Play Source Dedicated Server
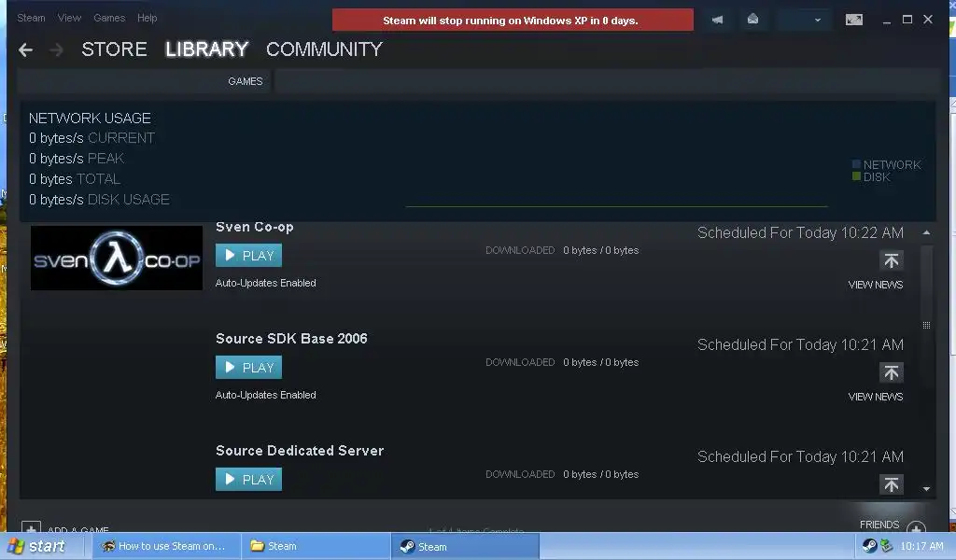 [248, 480]
